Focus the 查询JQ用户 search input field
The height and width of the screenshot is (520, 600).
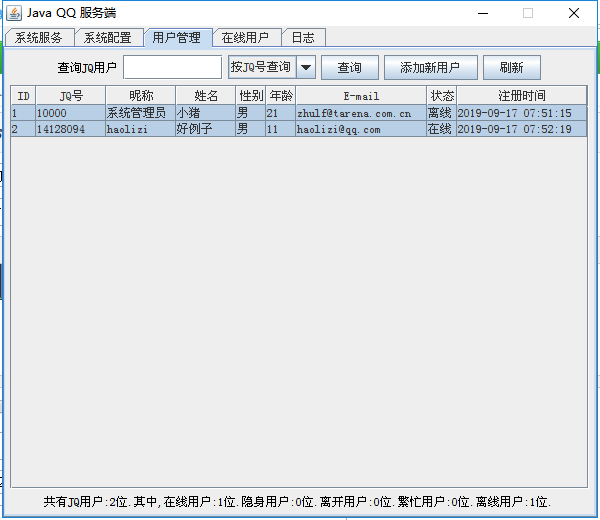coord(173,67)
